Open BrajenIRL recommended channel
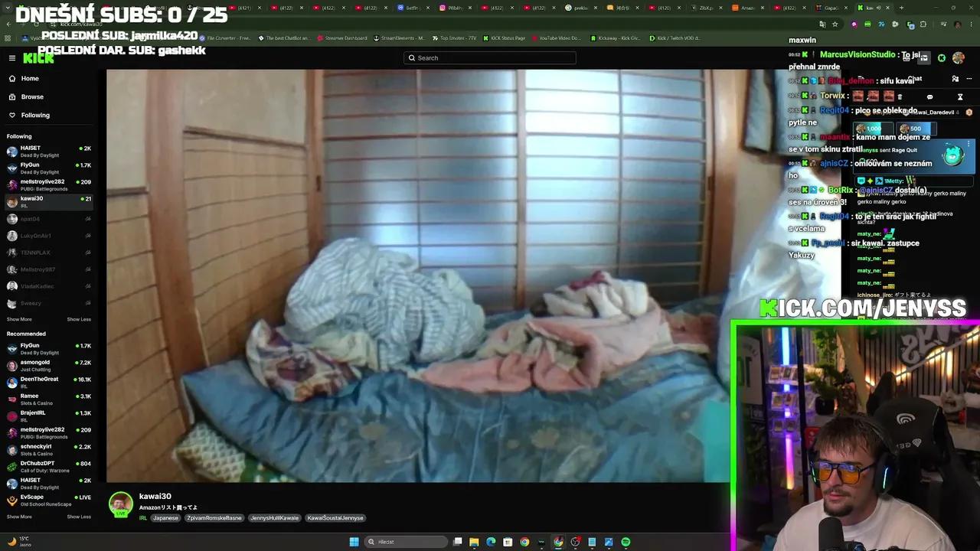This screenshot has width=980, height=551. (49, 416)
